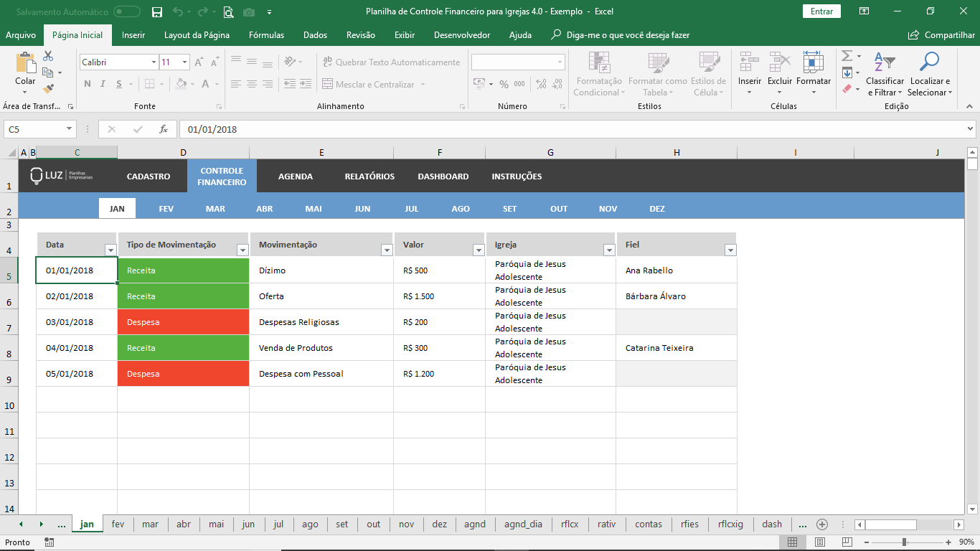Expand the font name Calibri dropdown
This screenshot has width=980, height=551.
pyautogui.click(x=154, y=62)
